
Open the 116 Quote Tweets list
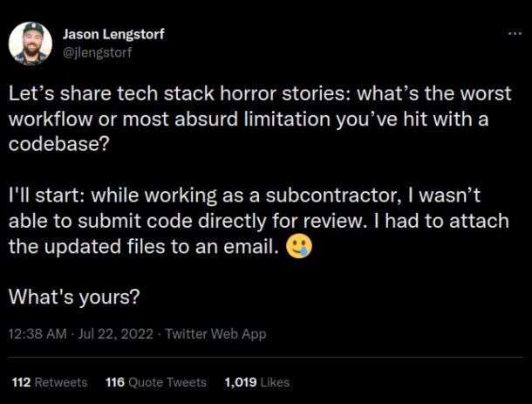155,382
